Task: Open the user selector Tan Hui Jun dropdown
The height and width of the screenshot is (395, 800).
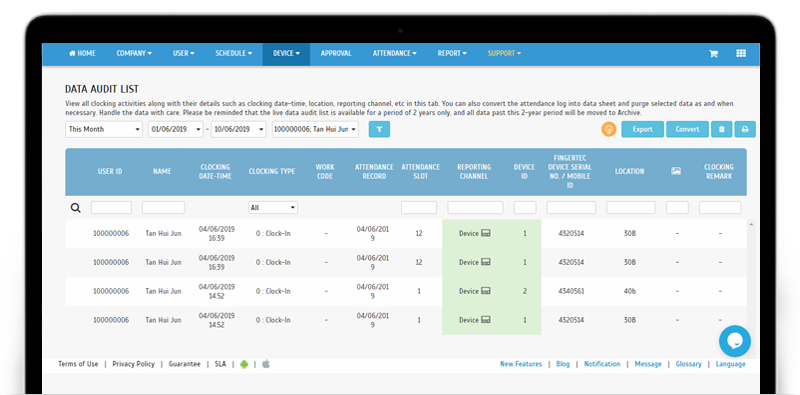Action: click(315, 130)
